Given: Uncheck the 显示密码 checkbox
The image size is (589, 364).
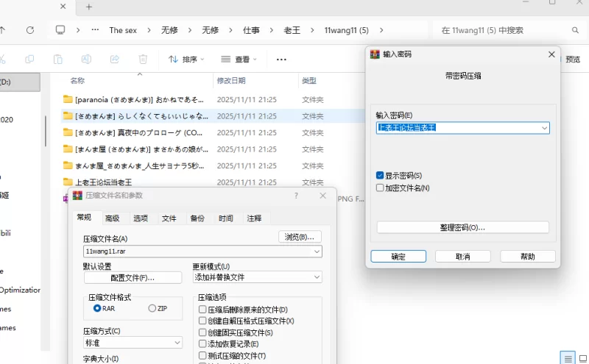Looking at the screenshot, I should (380, 176).
